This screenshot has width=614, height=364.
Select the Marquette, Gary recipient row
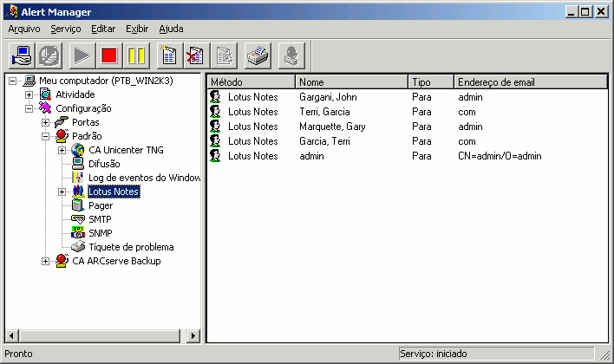[x=408, y=127]
